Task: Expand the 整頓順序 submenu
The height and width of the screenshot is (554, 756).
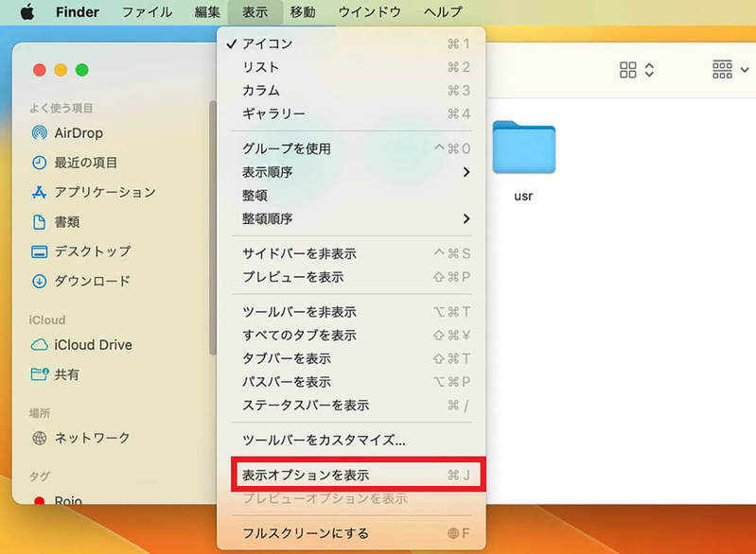Action: point(351,218)
